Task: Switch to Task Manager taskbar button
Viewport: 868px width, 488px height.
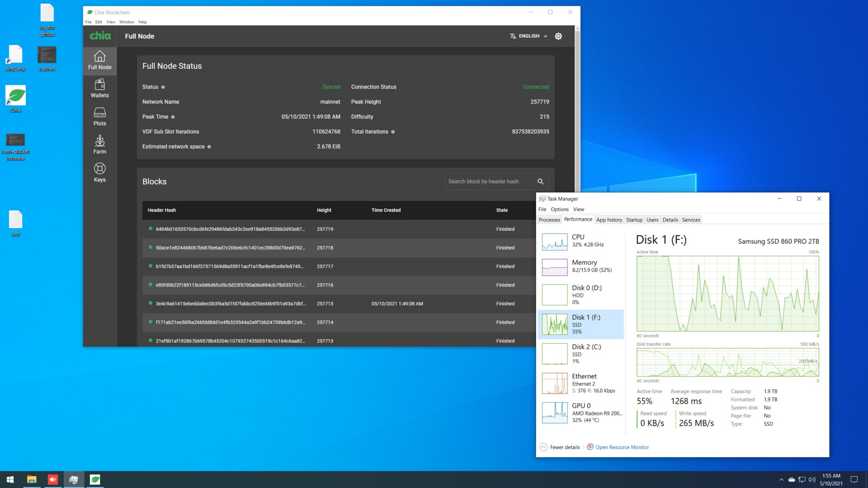Action: tap(74, 480)
